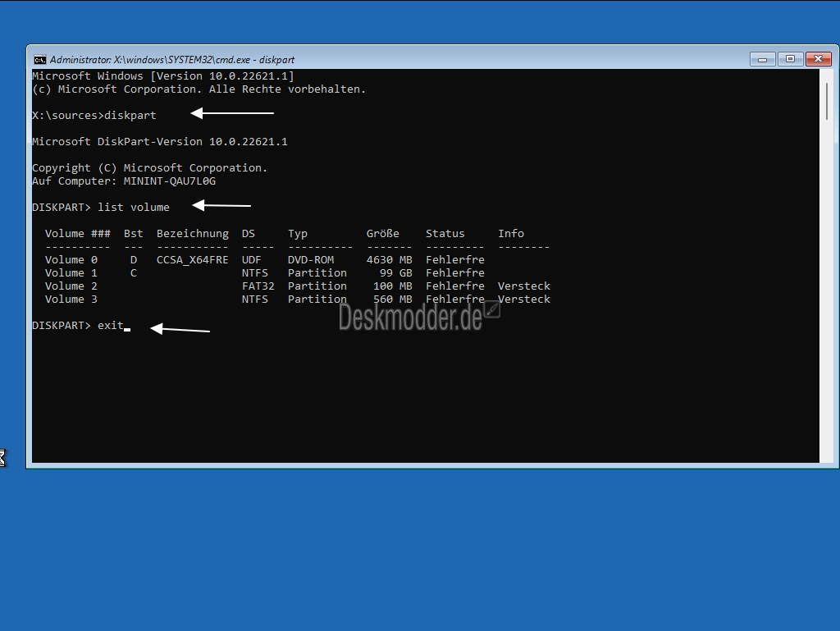Click the 'Copyright (C) Microsoft Corporation.' line
840x631 pixels.
click(x=149, y=168)
